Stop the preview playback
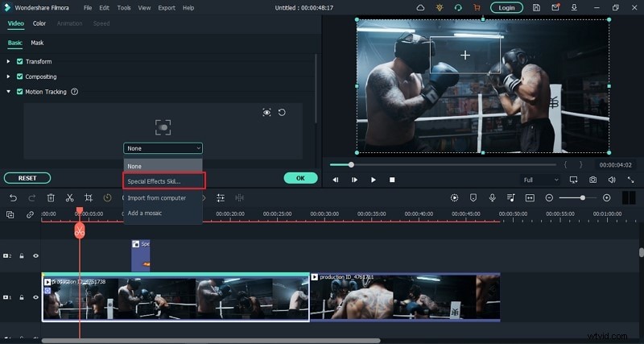 point(392,180)
